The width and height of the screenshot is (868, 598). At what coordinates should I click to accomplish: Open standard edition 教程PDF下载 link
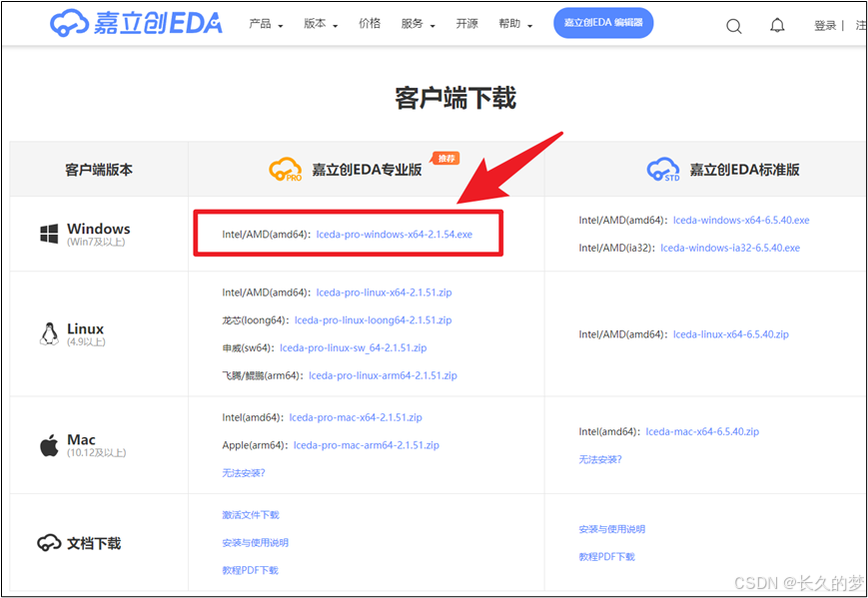tap(606, 557)
